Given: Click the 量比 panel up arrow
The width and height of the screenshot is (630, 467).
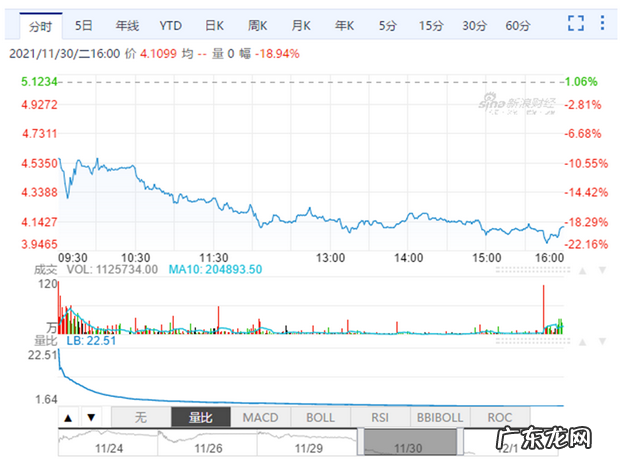Looking at the screenshot, I should point(582,342).
